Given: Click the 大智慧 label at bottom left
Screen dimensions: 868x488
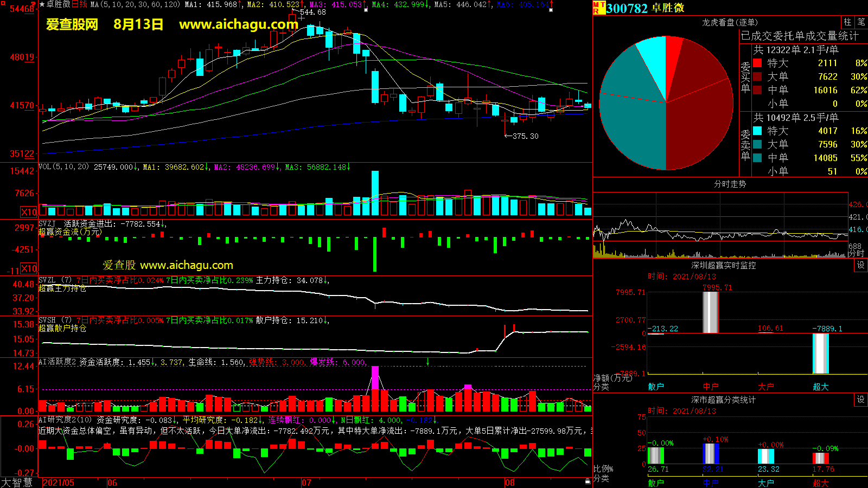Looking at the screenshot, I should tap(17, 483).
